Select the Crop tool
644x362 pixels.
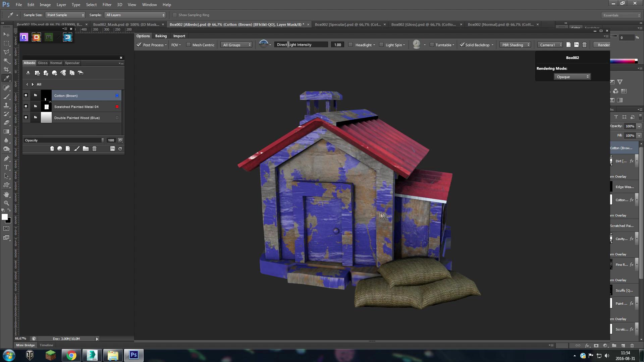(x=6, y=69)
